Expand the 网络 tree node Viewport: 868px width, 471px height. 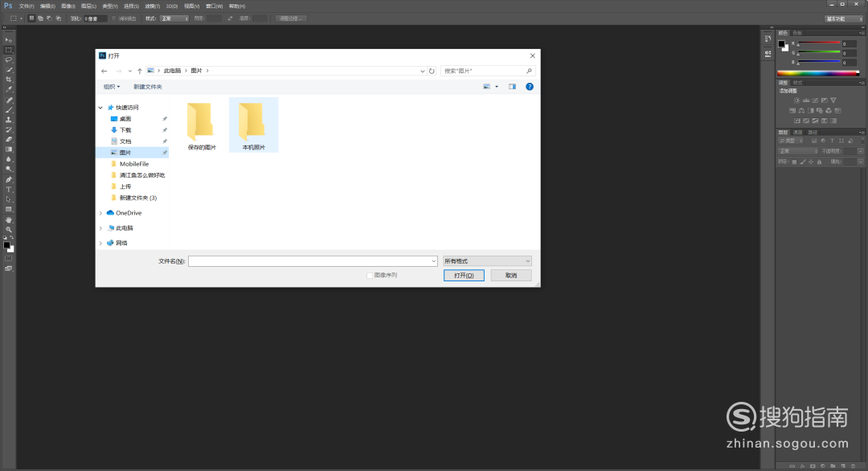[x=100, y=243]
